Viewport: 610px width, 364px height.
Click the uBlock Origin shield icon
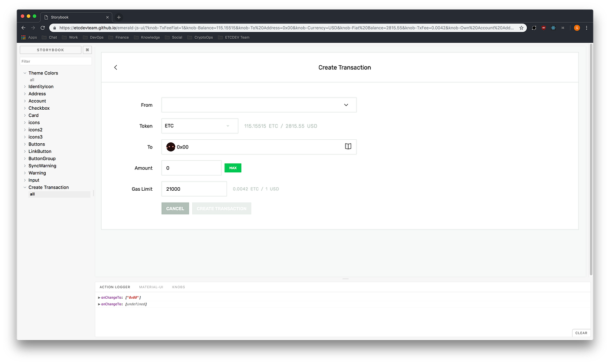[x=543, y=27]
